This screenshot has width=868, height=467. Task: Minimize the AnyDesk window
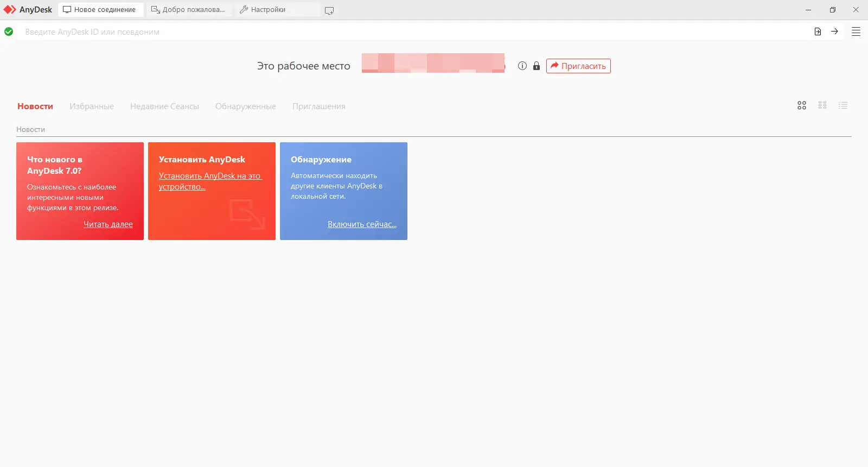coord(808,10)
